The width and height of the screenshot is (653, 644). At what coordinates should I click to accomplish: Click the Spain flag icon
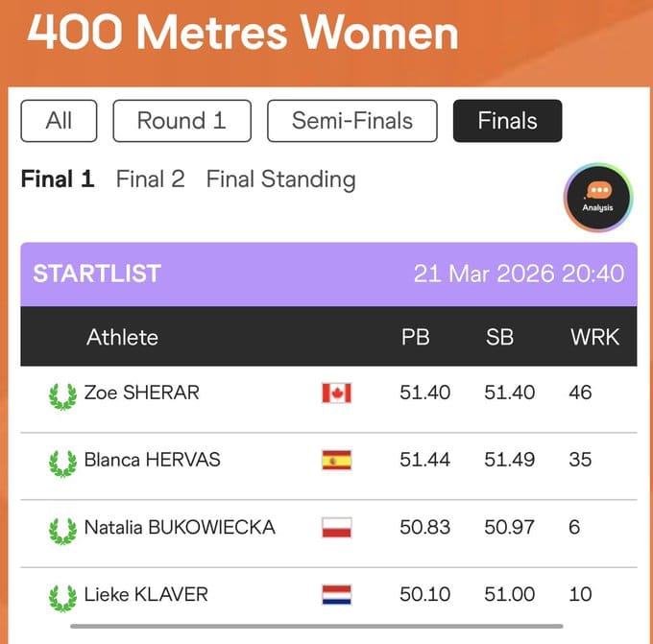tap(336, 460)
